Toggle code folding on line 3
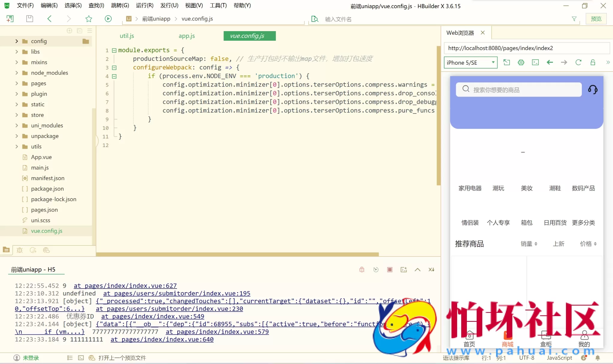Screen dimensions: 613x364 [114, 67]
